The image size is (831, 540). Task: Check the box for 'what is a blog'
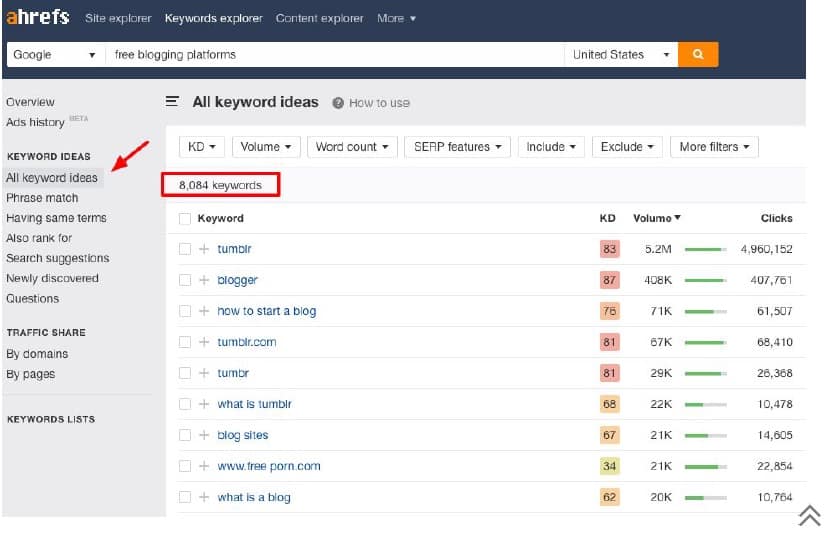(184, 497)
